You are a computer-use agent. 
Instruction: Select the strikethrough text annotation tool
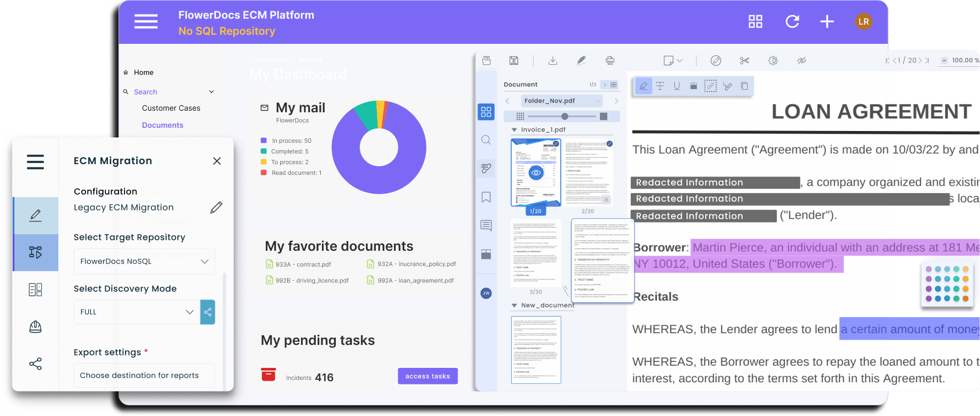coord(660,86)
